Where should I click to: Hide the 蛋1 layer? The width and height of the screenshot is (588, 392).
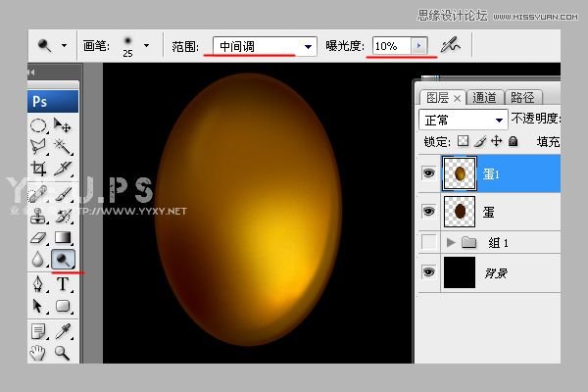[x=428, y=173]
